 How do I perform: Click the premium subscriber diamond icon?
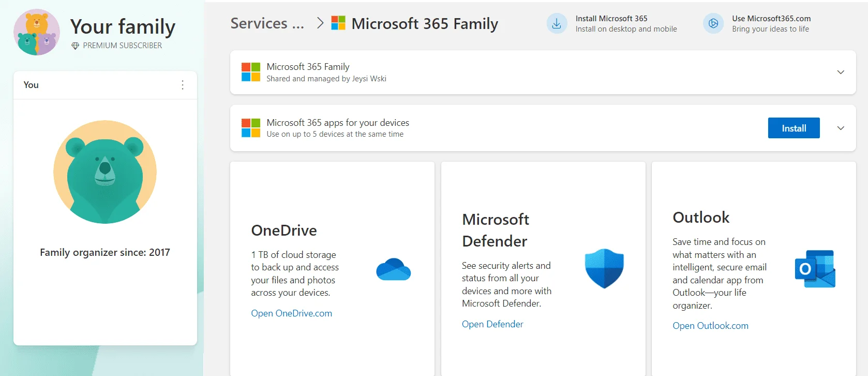75,46
